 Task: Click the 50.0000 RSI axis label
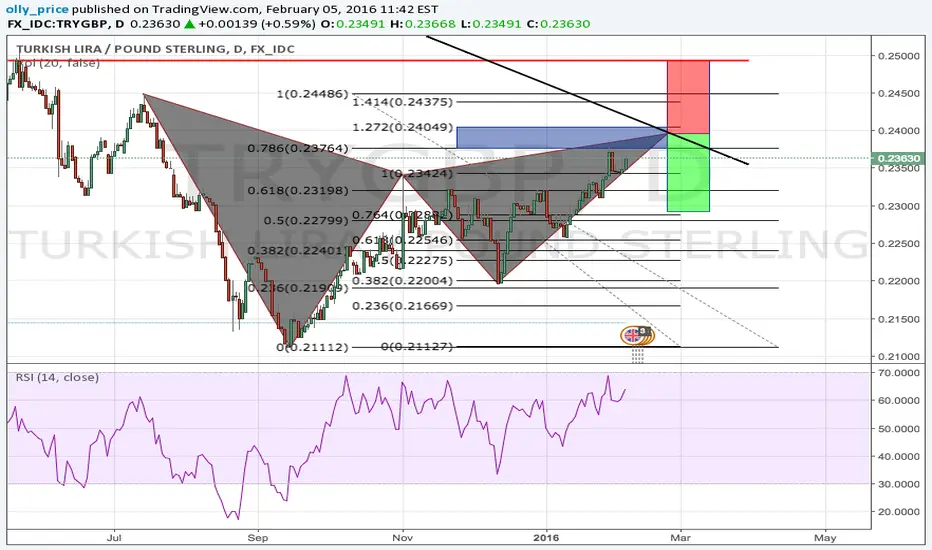pyautogui.click(x=899, y=429)
